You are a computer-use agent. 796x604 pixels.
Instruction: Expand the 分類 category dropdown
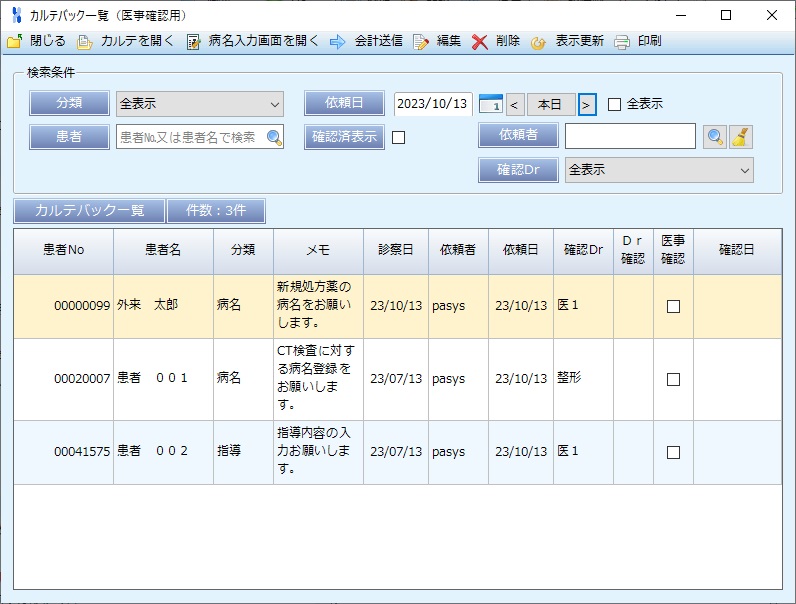click(275, 104)
